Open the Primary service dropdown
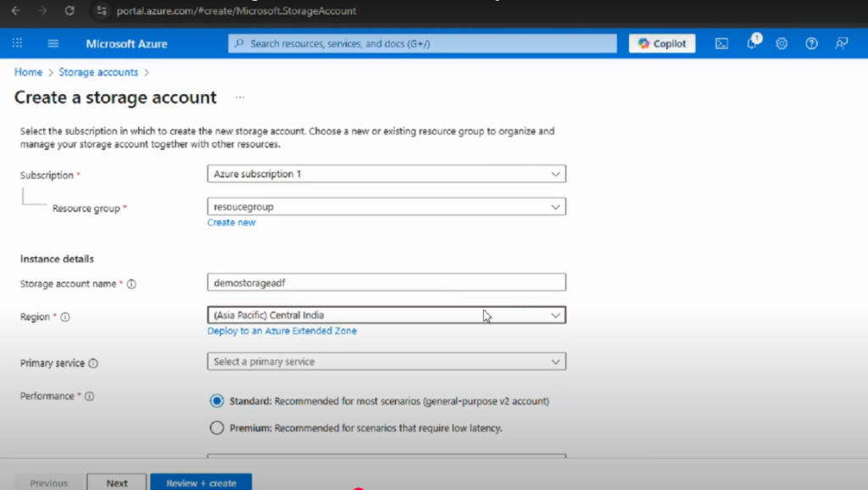Viewport: 868px width, 490px height. tap(387, 361)
